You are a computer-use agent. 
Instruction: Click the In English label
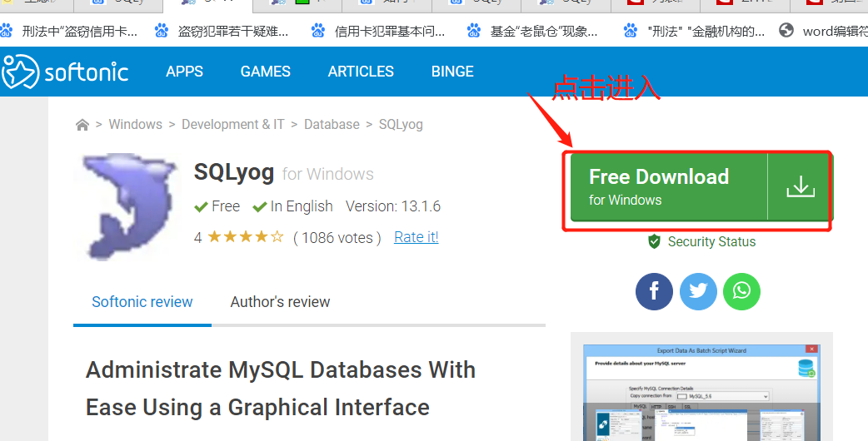[x=293, y=206]
